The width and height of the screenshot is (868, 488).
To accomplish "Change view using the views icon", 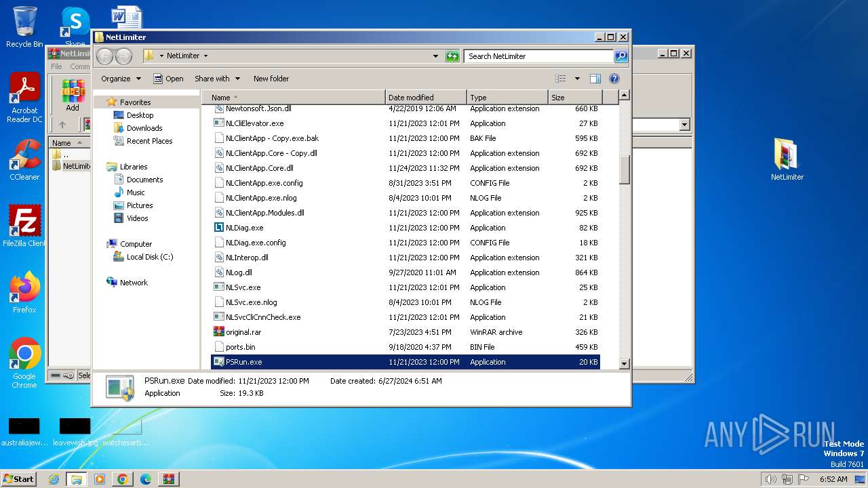I will point(560,79).
